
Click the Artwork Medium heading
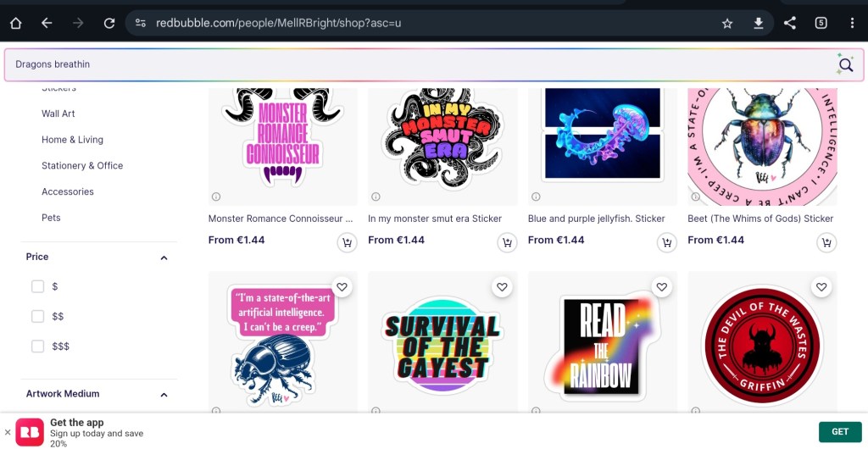click(63, 394)
